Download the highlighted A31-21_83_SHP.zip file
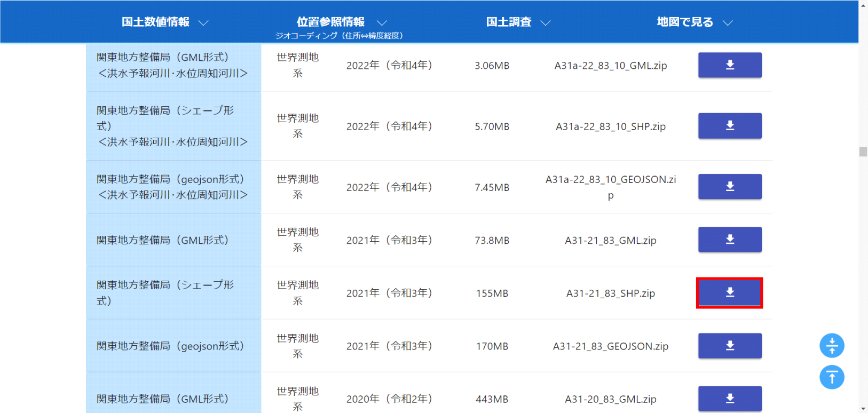The height and width of the screenshot is (413, 868). tap(729, 293)
